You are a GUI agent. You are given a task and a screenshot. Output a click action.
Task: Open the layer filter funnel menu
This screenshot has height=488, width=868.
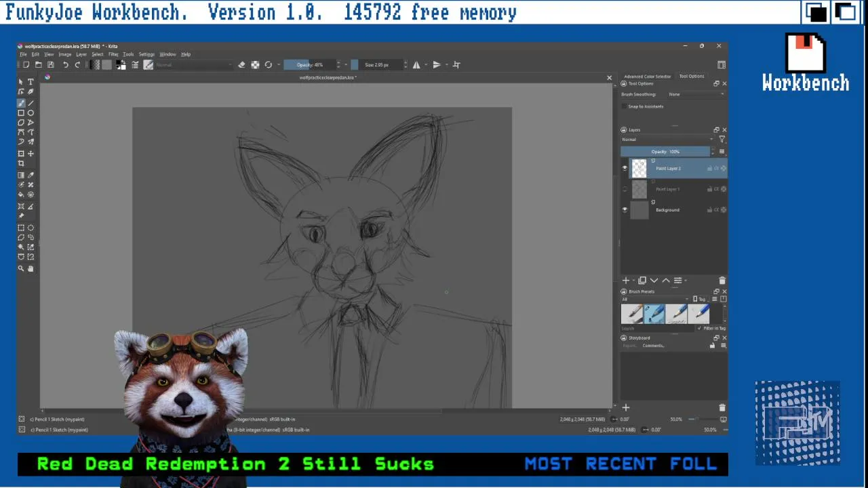(x=722, y=139)
